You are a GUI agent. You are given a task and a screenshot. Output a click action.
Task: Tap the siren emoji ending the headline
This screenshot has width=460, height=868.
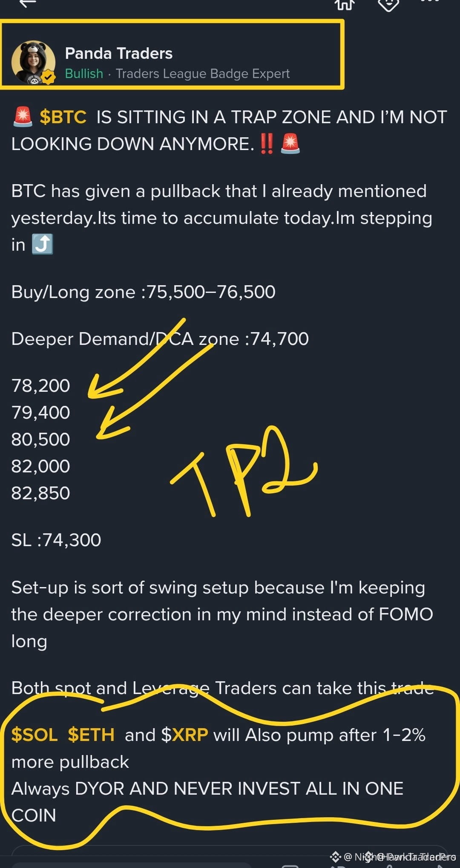click(290, 144)
